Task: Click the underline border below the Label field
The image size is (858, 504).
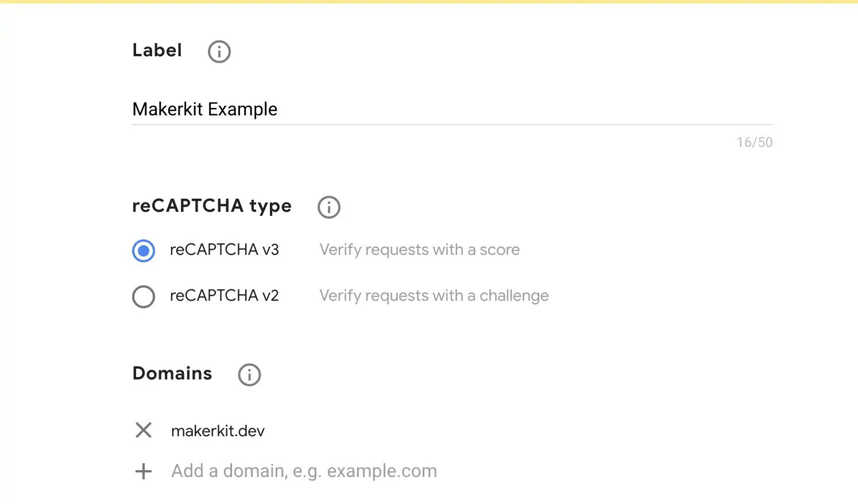Action: [451, 124]
